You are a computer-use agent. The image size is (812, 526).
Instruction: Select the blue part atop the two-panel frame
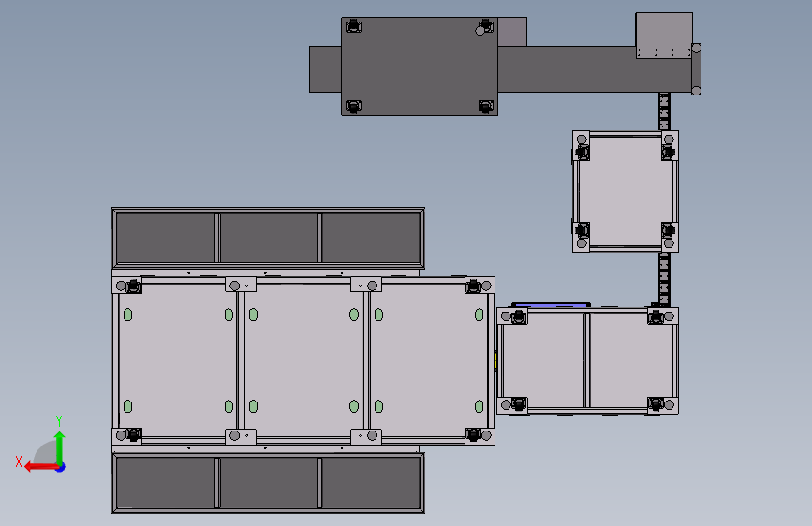click(551, 305)
